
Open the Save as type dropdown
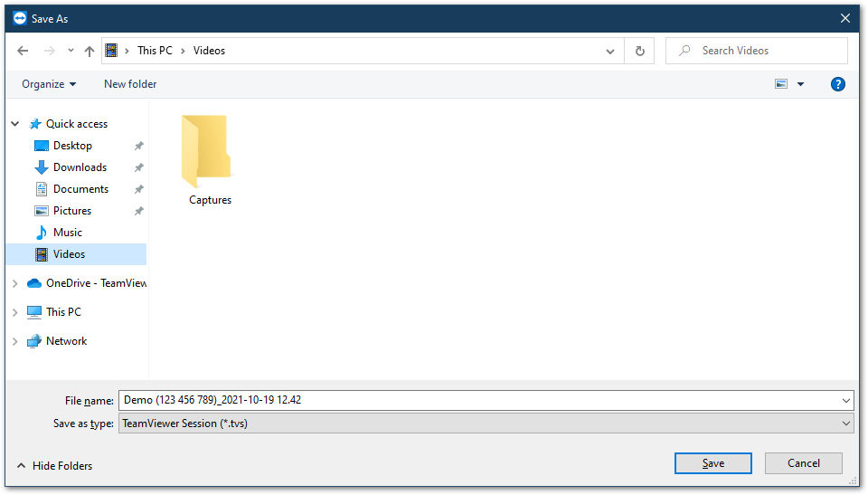(x=486, y=424)
